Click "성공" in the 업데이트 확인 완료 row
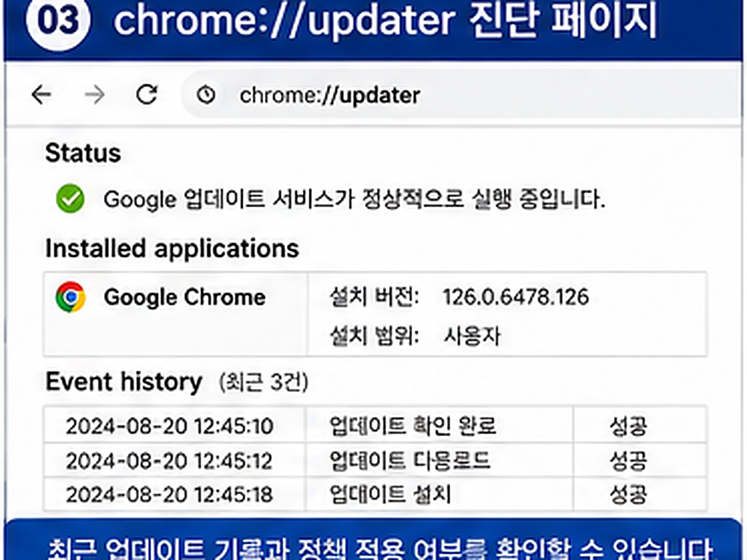 tap(628, 426)
